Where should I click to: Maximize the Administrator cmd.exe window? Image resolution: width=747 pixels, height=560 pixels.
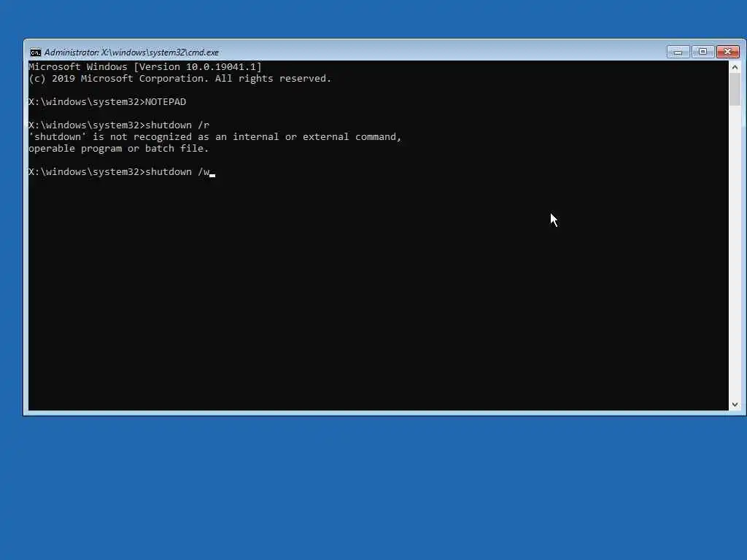[703, 52]
